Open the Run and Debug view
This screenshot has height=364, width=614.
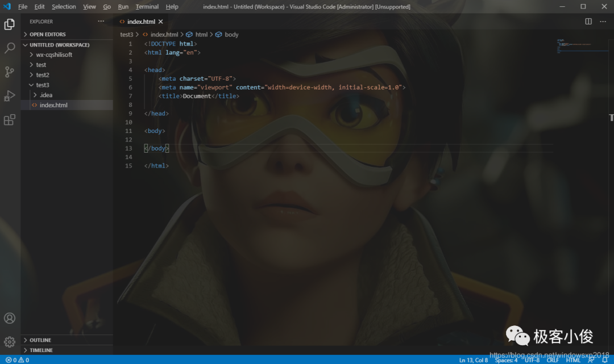click(10, 96)
